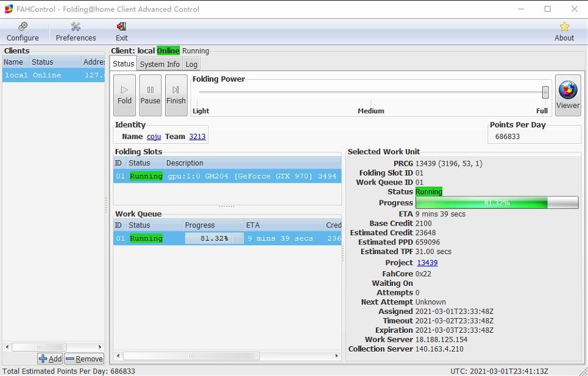Click the Total Estimated Points Per Day text
Viewport: 588px width, 376px height.
69,371
